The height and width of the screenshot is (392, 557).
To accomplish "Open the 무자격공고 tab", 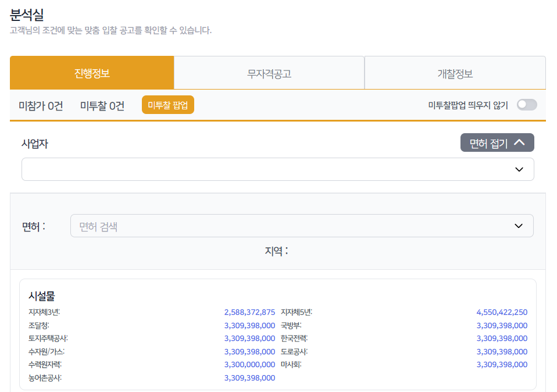I will point(269,73).
